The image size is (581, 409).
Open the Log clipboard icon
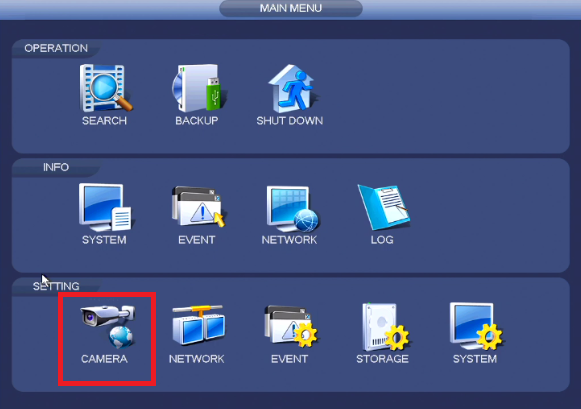click(383, 207)
